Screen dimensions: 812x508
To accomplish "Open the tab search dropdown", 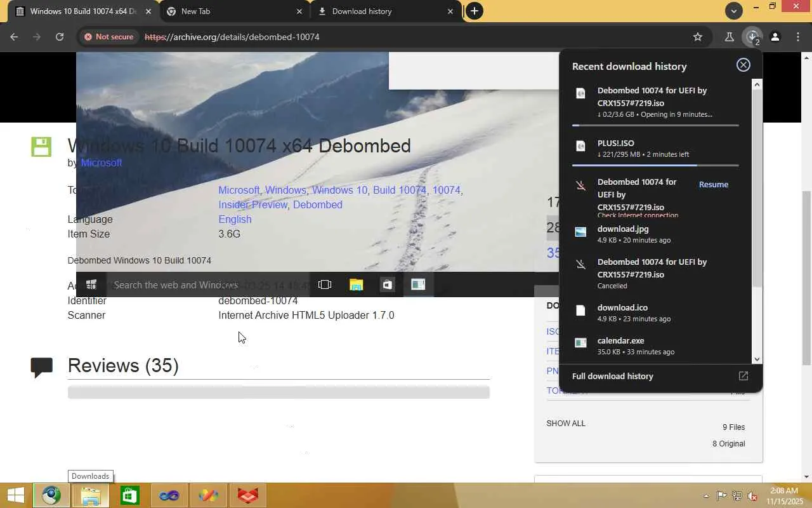I will point(733,11).
